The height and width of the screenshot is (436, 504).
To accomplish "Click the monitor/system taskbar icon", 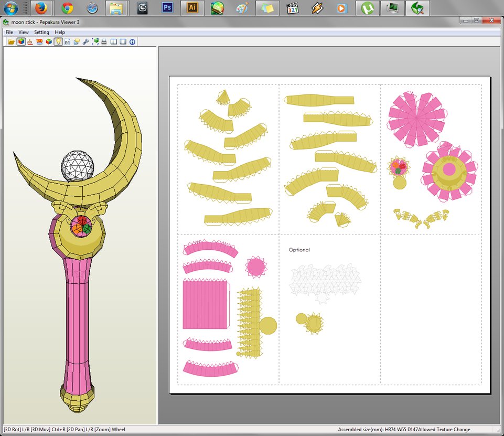I will tap(392, 8).
